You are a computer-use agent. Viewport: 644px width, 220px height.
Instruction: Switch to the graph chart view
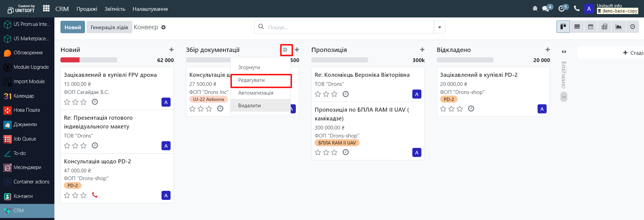[x=618, y=27]
